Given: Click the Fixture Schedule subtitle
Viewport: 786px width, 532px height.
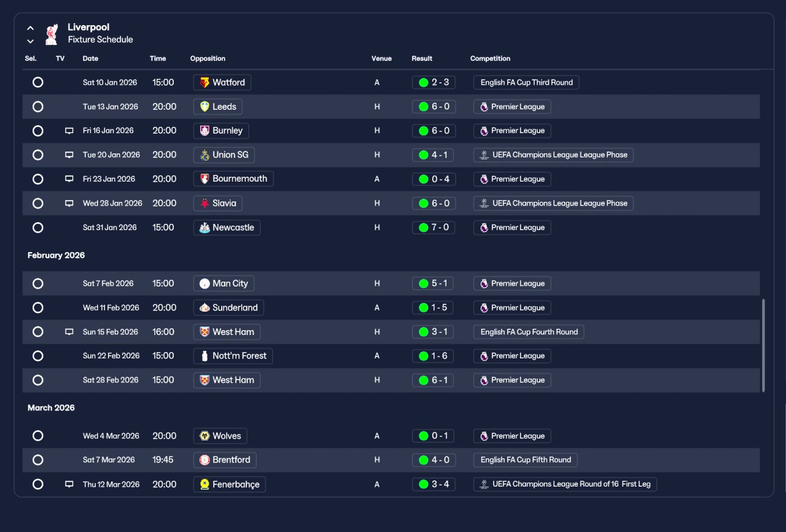Looking at the screenshot, I should point(100,40).
